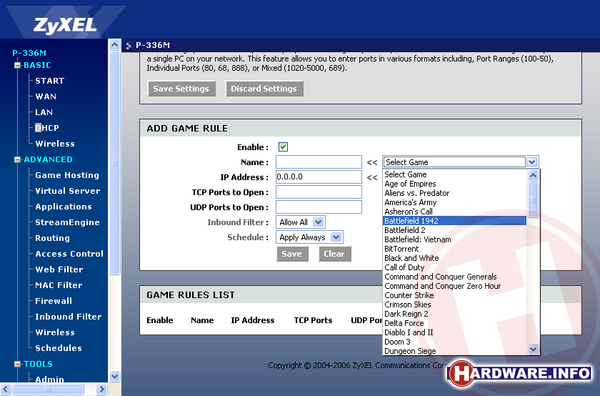This screenshot has height=396, width=600.
Task: Choose Select Game entry in list
Action: pyautogui.click(x=455, y=174)
